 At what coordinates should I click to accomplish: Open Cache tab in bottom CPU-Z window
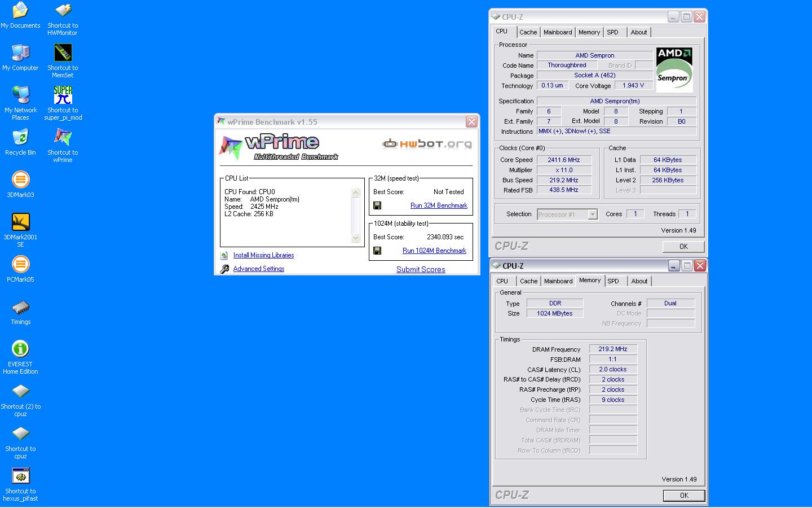click(529, 281)
